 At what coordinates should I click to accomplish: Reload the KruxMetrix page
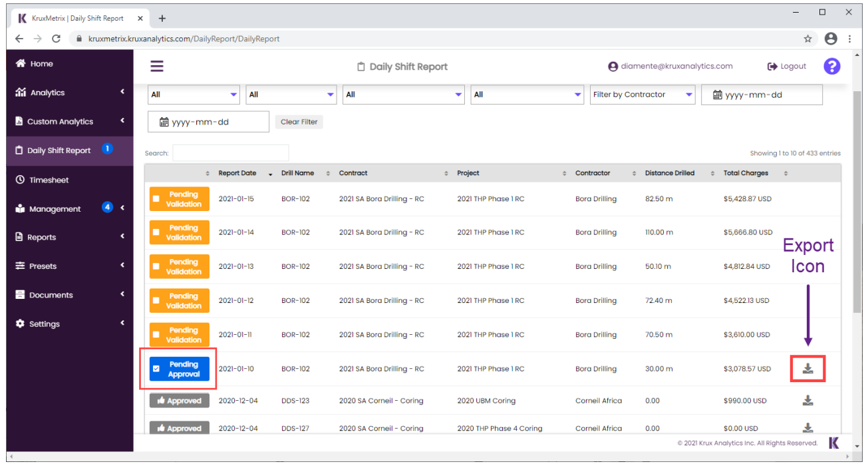tap(56, 39)
